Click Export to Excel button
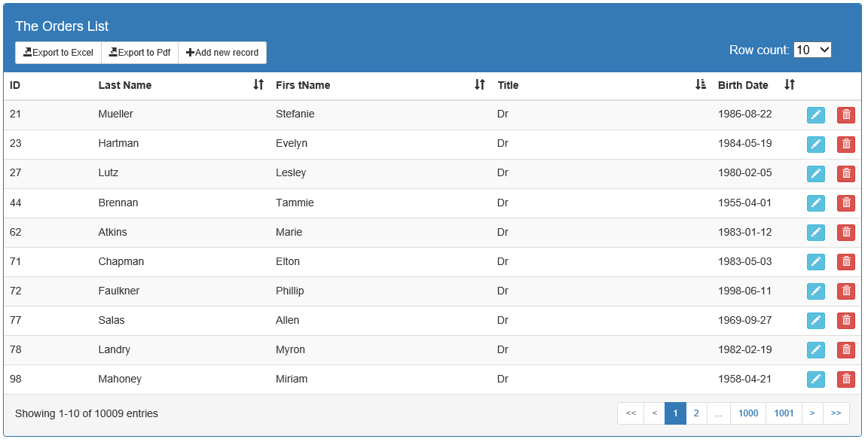The image size is (868, 445). coord(58,53)
